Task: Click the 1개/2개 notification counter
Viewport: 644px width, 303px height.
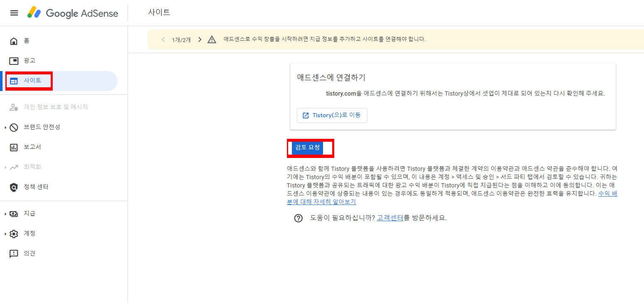Action: pyautogui.click(x=181, y=40)
